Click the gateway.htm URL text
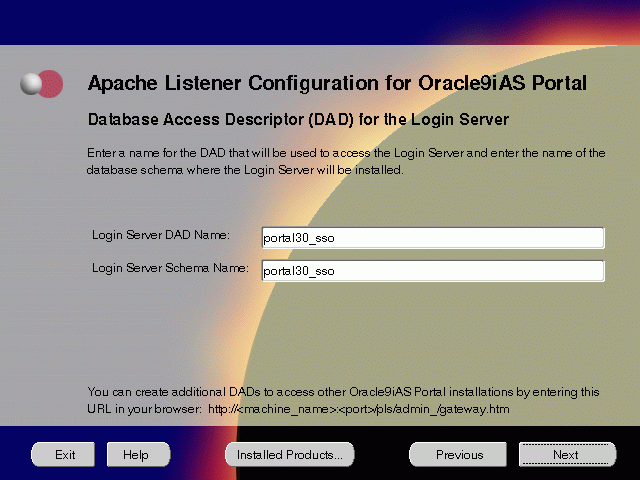This screenshot has width=640, height=480. (x=359, y=409)
